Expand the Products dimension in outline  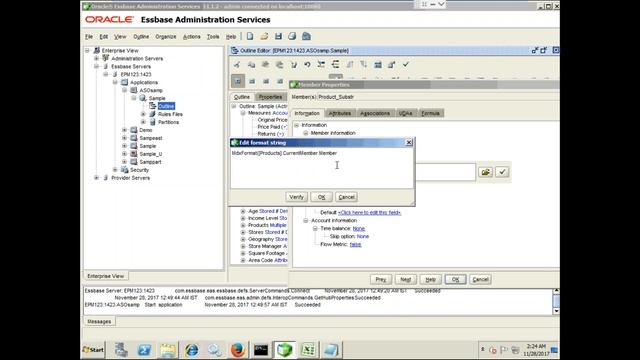(x=243, y=225)
